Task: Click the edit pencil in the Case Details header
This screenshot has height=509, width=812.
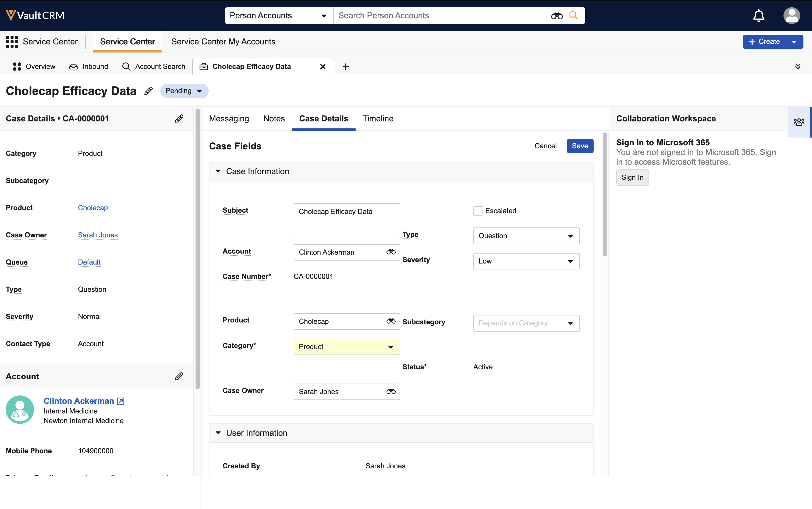Action: 179,118
